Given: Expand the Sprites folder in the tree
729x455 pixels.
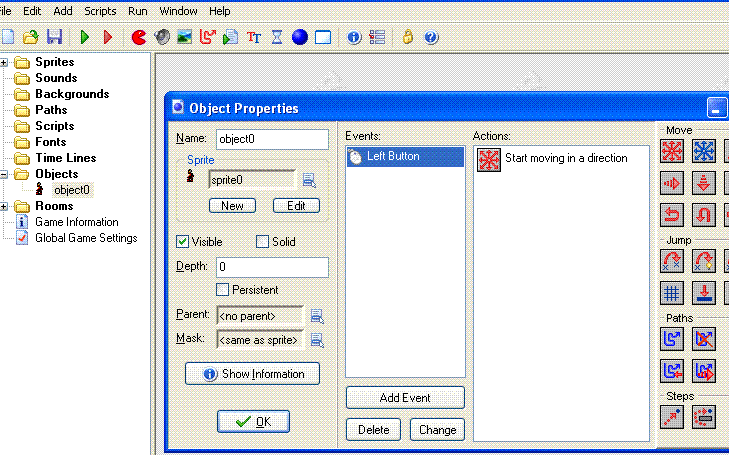Looking at the screenshot, I should click(x=4, y=62).
